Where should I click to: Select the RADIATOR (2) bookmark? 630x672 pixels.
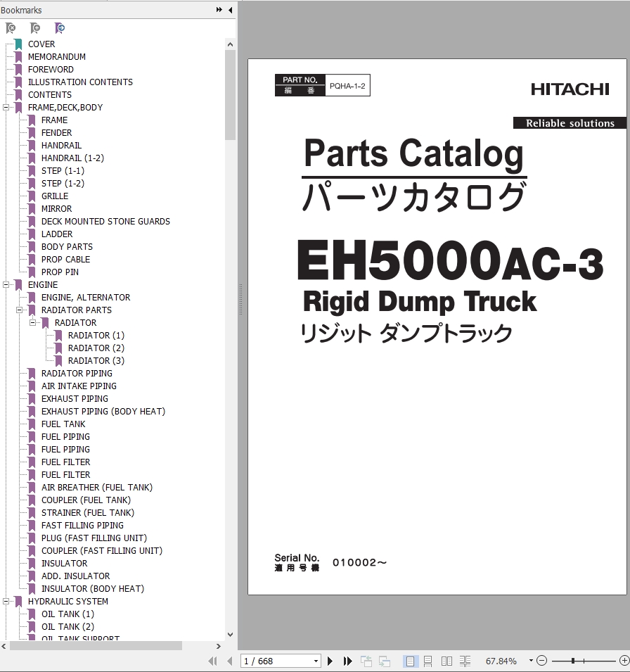(96, 348)
